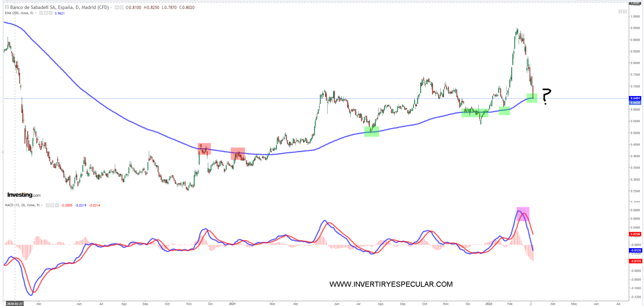The width and height of the screenshot is (644, 306).
Task: Open MACD indicator settings gear
Action: (52, 205)
